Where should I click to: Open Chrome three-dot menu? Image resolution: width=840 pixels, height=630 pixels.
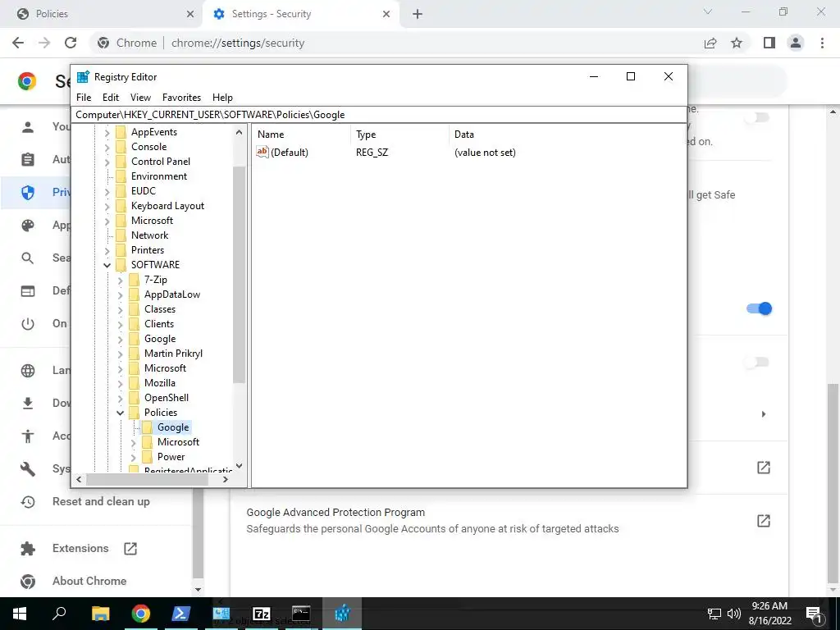click(x=822, y=43)
